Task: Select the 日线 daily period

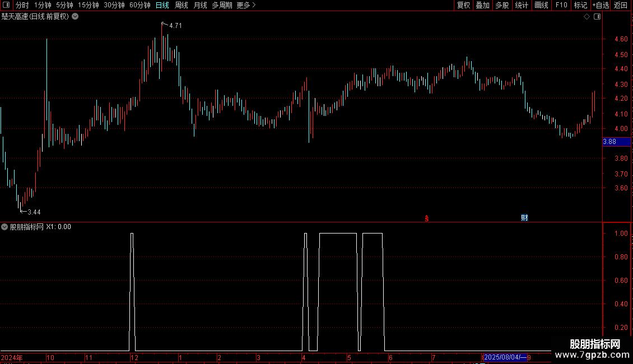Action: 162,5
